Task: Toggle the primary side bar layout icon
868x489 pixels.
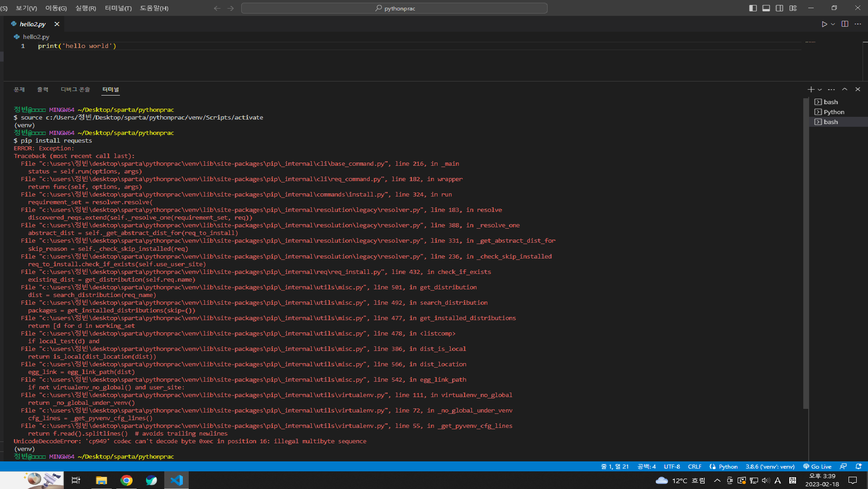Action: click(753, 8)
